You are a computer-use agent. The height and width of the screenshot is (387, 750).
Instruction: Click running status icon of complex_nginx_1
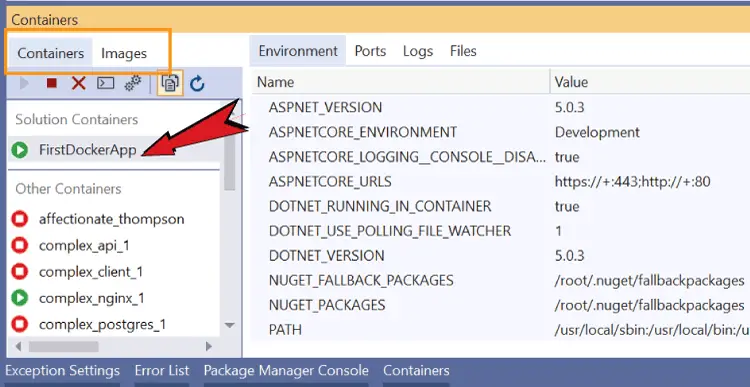[20, 298]
